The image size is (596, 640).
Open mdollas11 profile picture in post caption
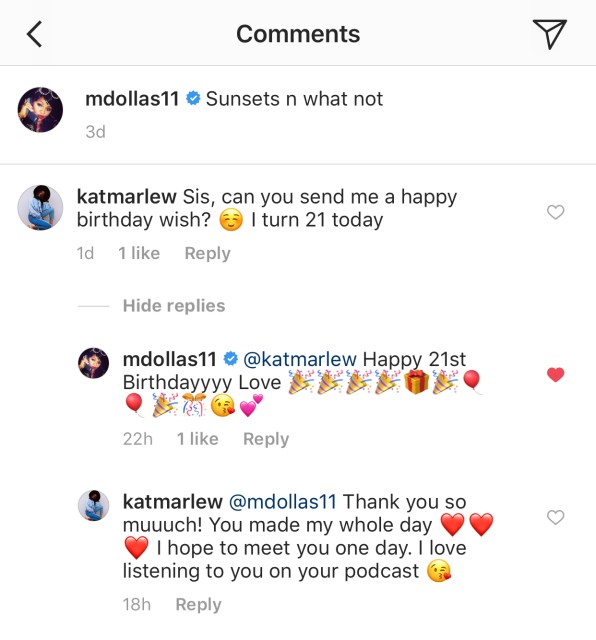pyautogui.click(x=40, y=109)
